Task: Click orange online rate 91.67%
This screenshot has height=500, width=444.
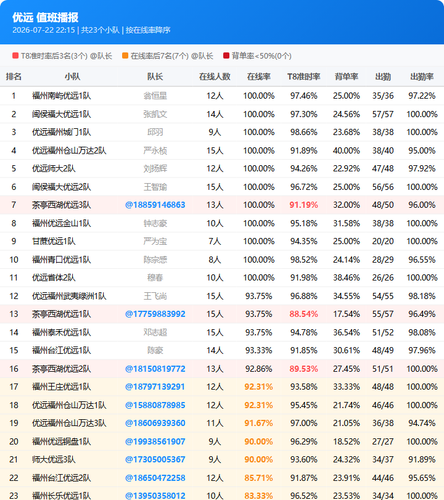Action: 259,423
